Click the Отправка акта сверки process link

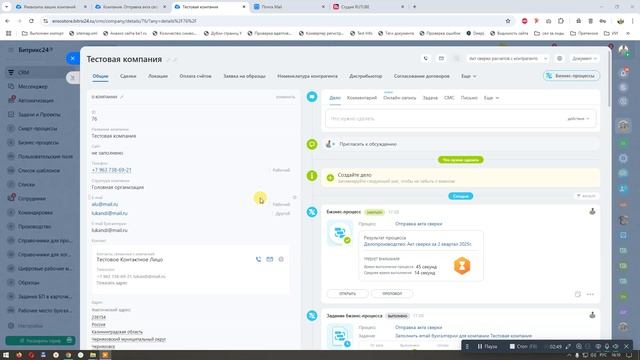(x=418, y=224)
